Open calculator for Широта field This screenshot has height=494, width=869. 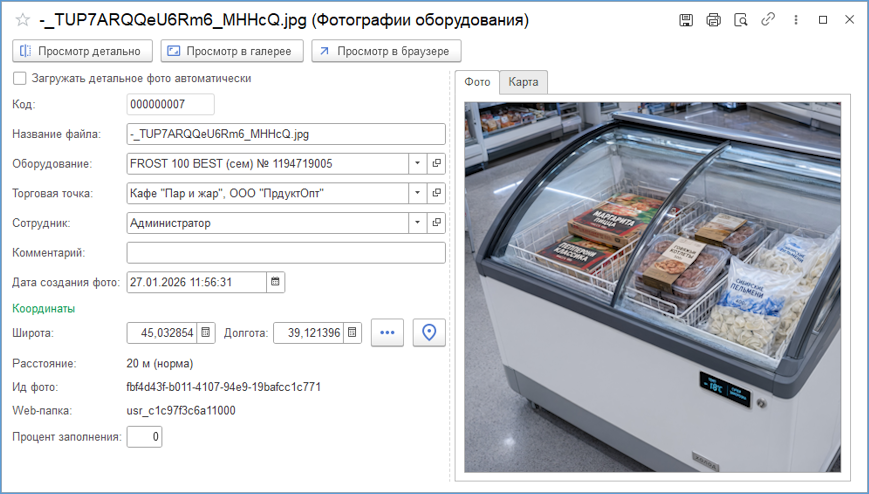point(206,333)
